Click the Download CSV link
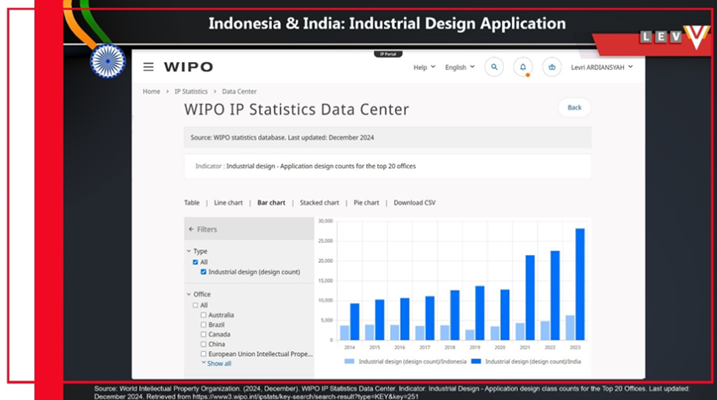 (415, 202)
